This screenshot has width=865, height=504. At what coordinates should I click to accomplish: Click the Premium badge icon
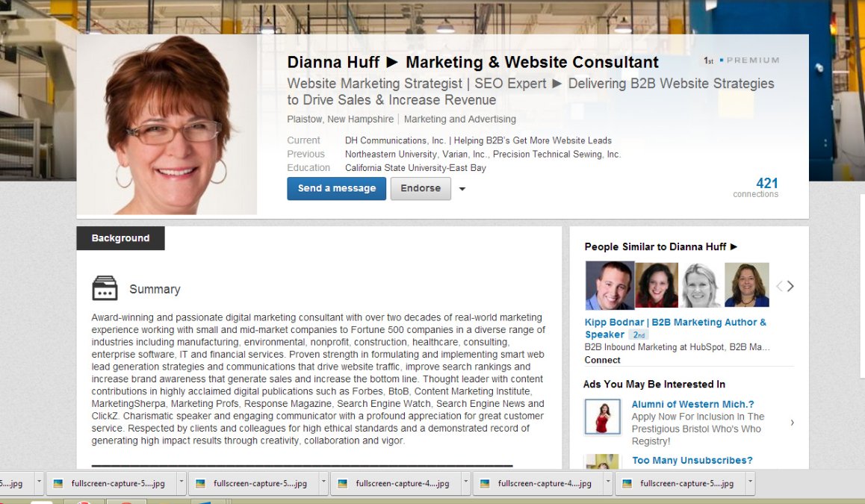(750, 60)
